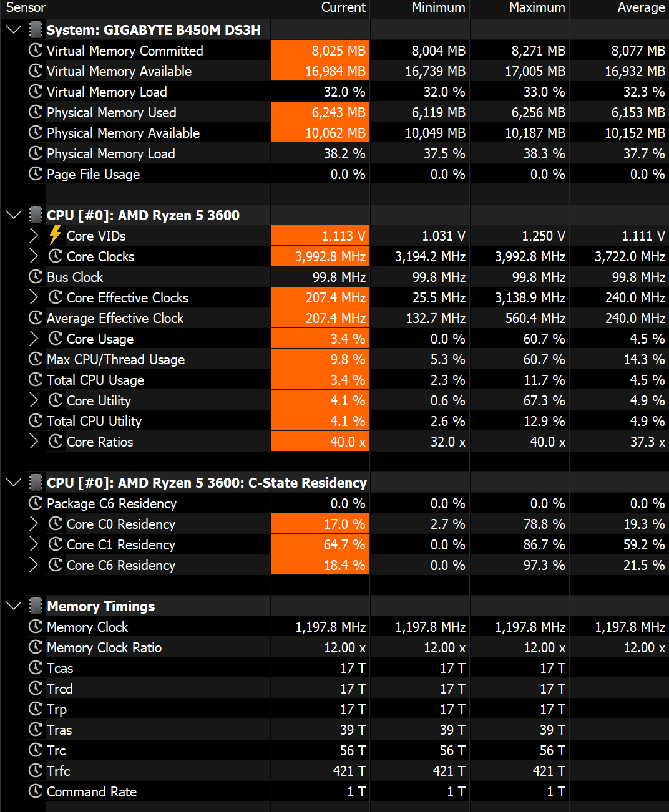Click the clock icon next to Package C6 Residency
Image resolution: width=669 pixels, height=812 pixels.
click(36, 503)
